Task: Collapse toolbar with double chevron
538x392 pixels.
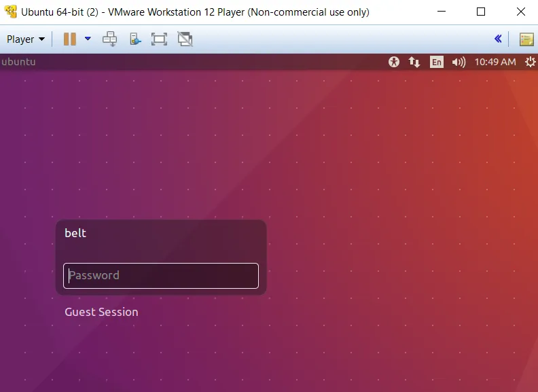Action: pyautogui.click(x=498, y=39)
